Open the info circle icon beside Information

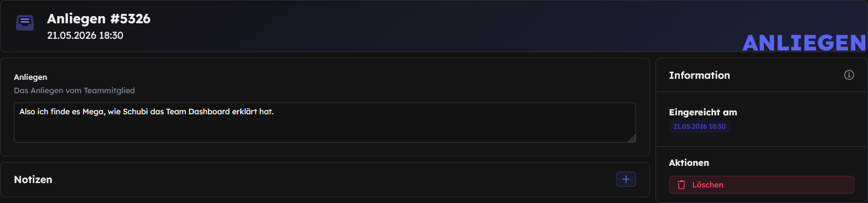pos(849,75)
